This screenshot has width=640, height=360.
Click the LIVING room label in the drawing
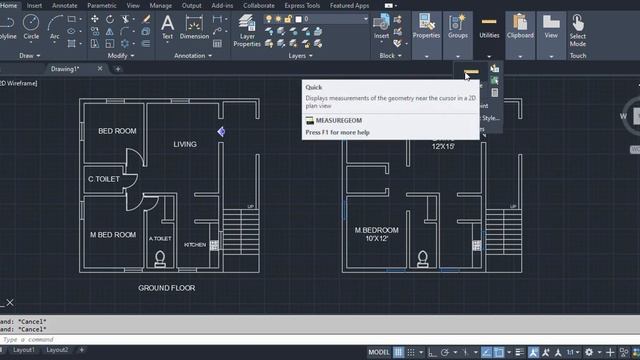[x=185, y=144]
